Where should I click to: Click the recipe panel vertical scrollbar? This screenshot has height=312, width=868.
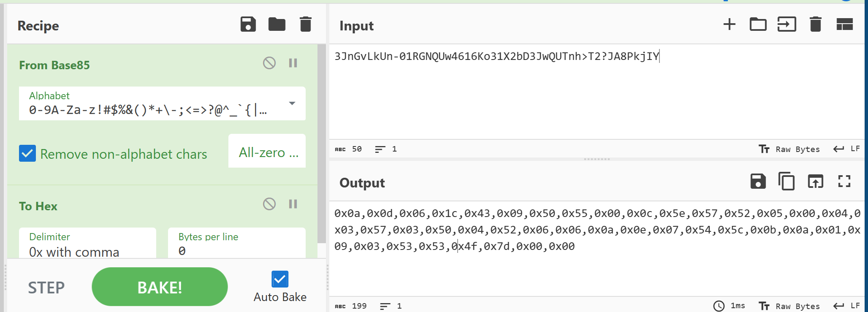point(322,144)
